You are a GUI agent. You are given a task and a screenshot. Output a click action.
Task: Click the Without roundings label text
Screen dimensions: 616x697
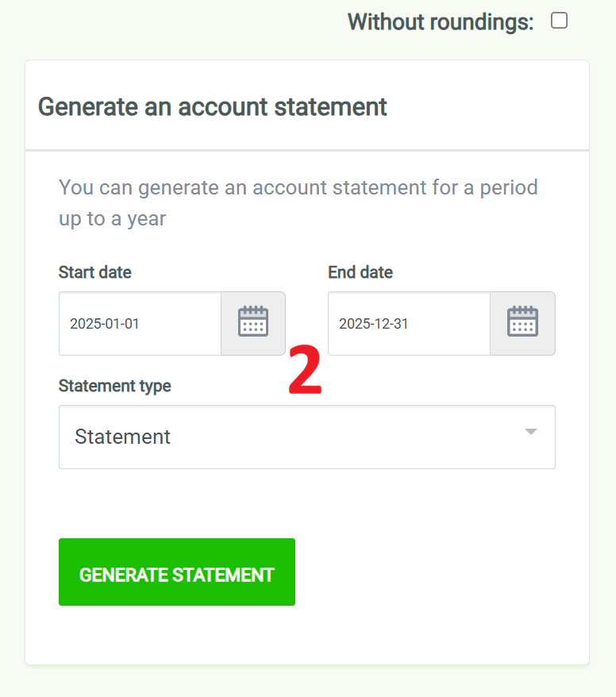[440, 22]
